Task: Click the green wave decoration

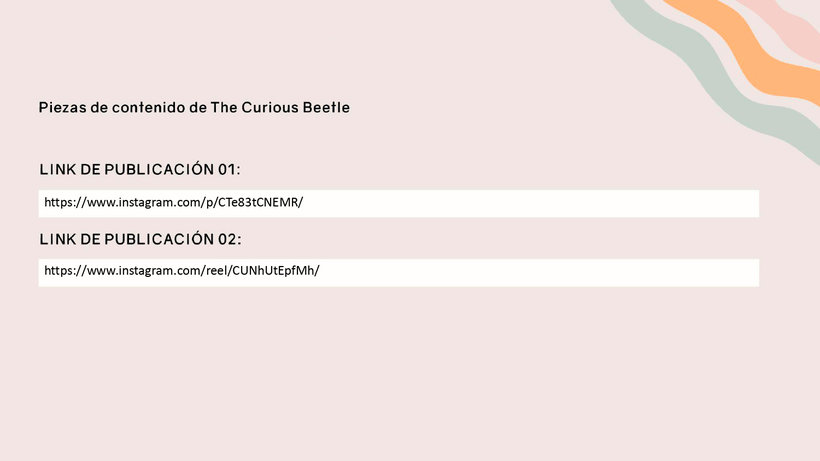Action: coord(720,78)
